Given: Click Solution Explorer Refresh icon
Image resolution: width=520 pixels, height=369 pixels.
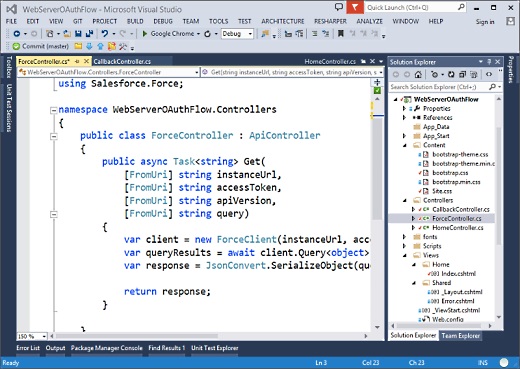Looking at the screenshot, I should tap(451, 74).
